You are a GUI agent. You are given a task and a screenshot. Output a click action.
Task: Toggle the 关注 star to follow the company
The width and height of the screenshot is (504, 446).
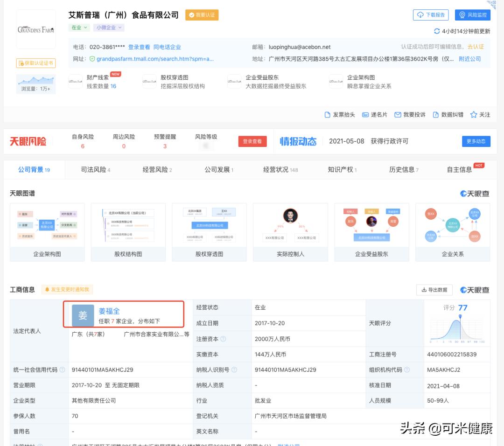point(473,114)
